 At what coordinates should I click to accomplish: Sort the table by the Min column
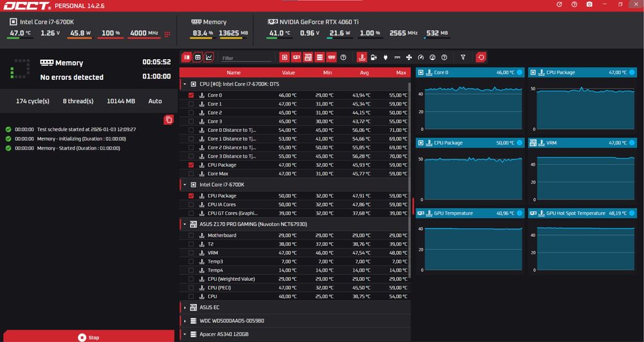327,73
